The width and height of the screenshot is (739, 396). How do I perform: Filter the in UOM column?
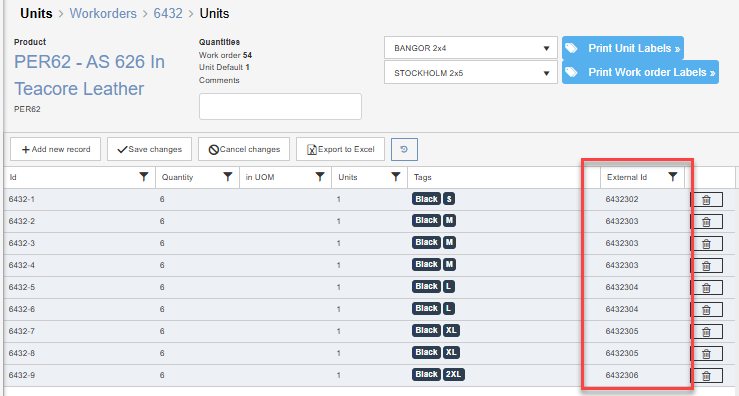(320, 177)
